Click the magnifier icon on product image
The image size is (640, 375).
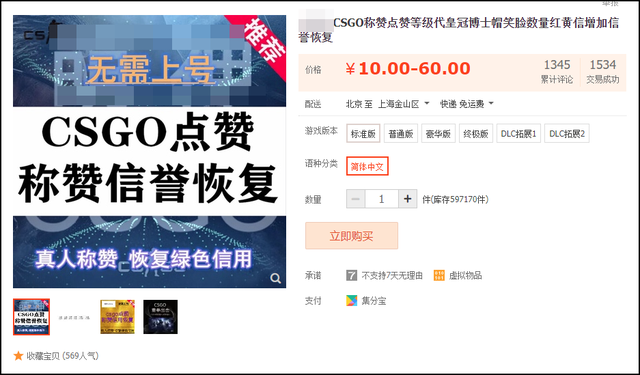[276, 278]
